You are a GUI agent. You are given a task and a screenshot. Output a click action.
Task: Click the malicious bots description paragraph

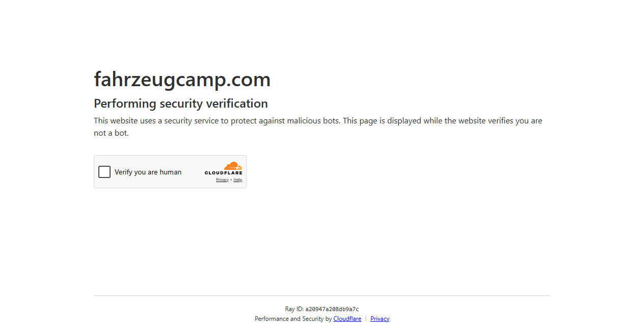pyautogui.click(x=318, y=127)
